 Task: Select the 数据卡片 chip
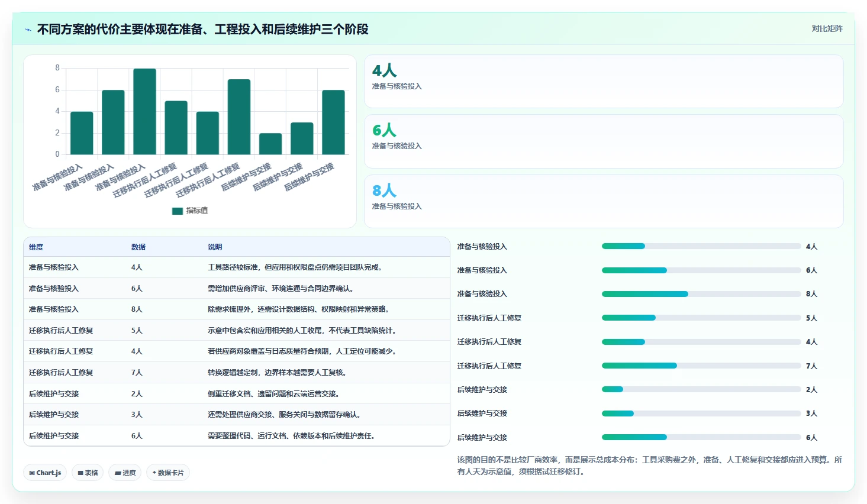[x=168, y=473]
